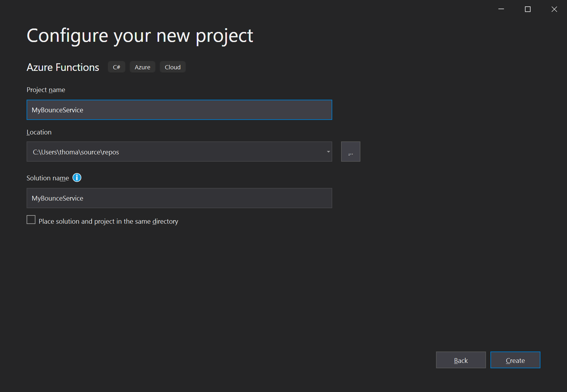Click the close window icon
567x392 pixels.
tap(554, 9)
